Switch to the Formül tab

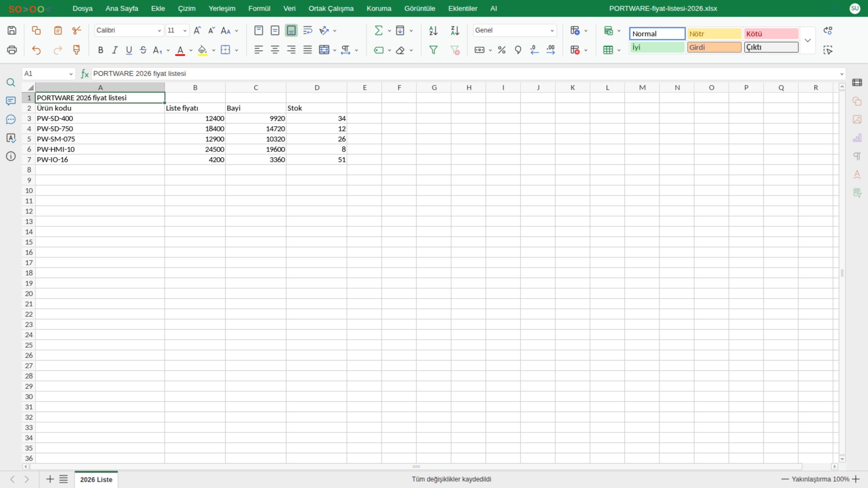259,8
